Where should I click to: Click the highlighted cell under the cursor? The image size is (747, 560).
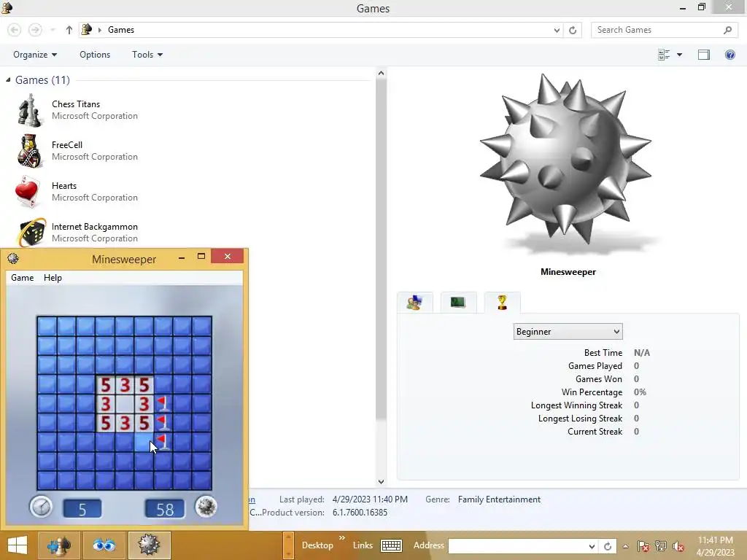coord(144,442)
